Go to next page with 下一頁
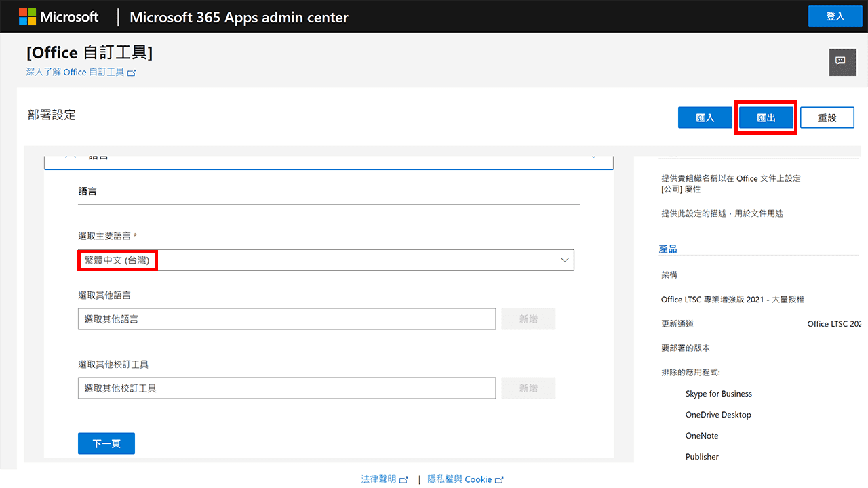Viewport: 868px width, 488px height. 106,443
